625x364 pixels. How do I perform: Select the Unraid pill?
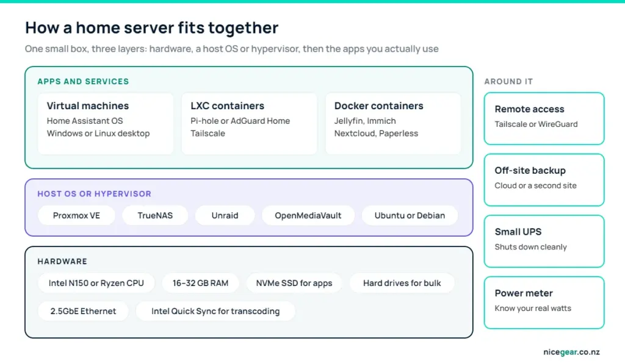point(225,215)
